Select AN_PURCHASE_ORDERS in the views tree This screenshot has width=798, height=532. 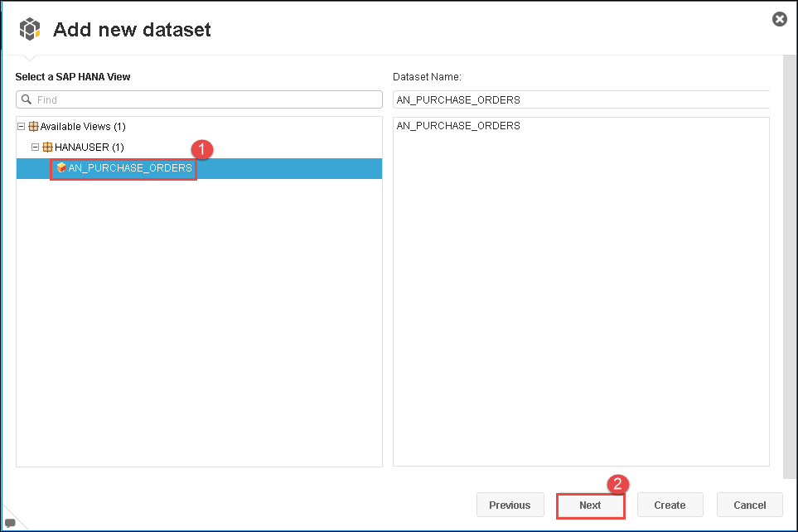point(130,168)
